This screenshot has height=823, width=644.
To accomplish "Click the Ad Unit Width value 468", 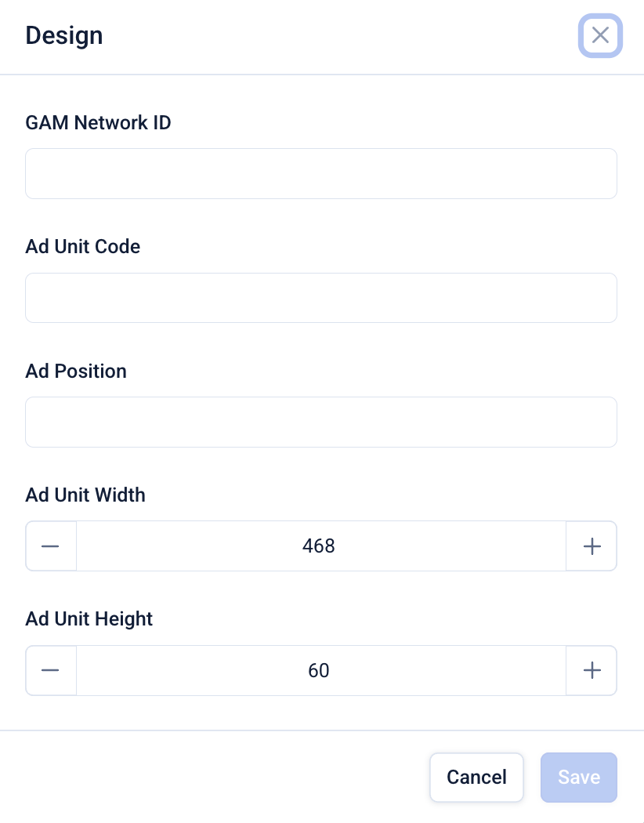I will point(320,546).
